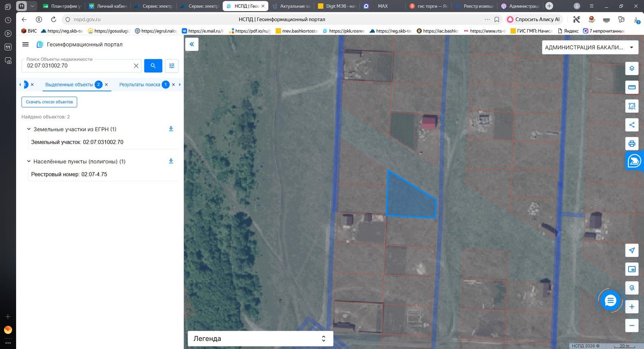The width and height of the screenshot is (644, 349).
Task: Print the map using printer icon
Action: [x=632, y=144]
